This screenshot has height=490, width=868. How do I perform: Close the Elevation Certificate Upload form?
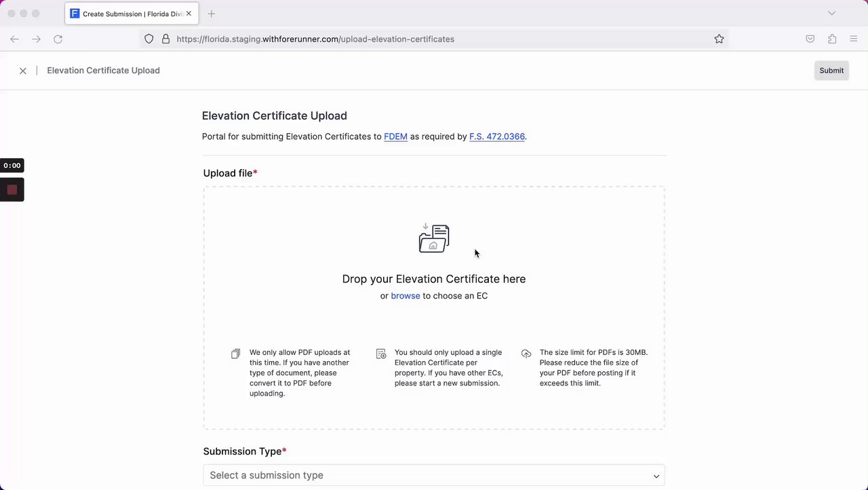[x=23, y=71]
